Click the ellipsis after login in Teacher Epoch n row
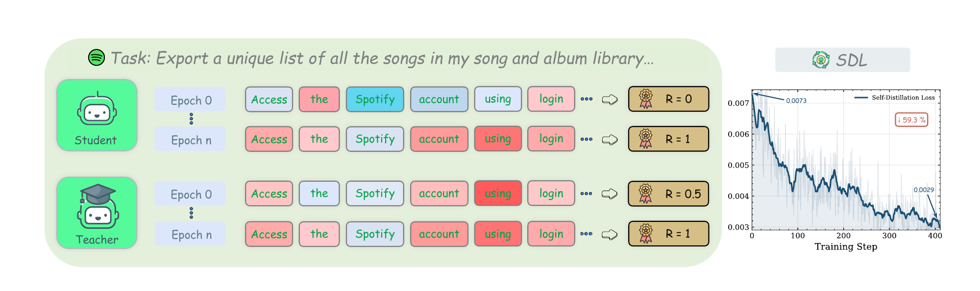 (586, 234)
